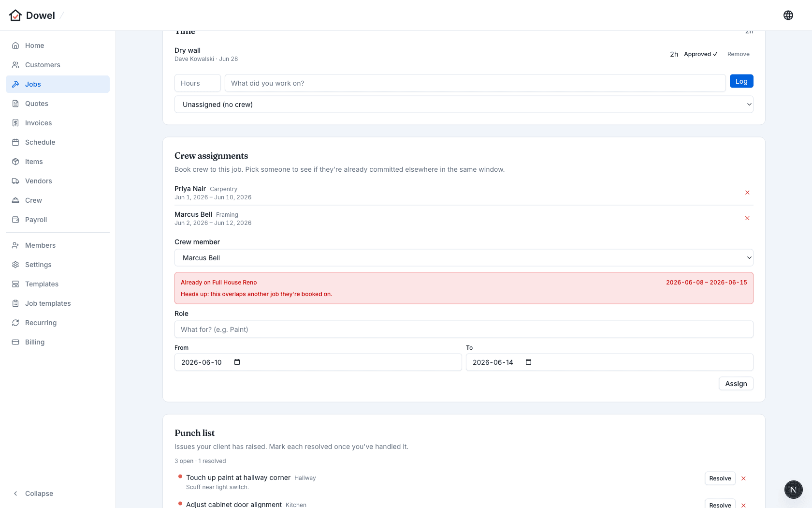Focus the Hours input field
This screenshot has width=812, height=508.
[x=198, y=83]
